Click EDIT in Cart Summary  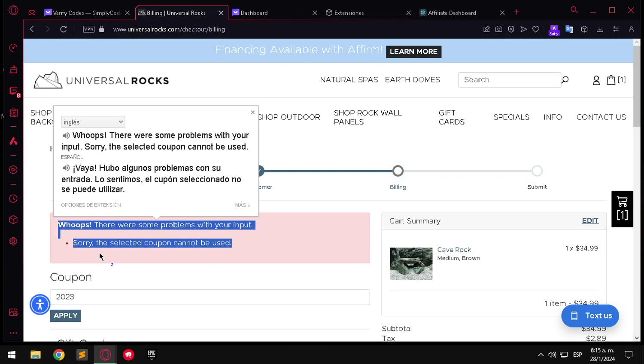point(590,221)
